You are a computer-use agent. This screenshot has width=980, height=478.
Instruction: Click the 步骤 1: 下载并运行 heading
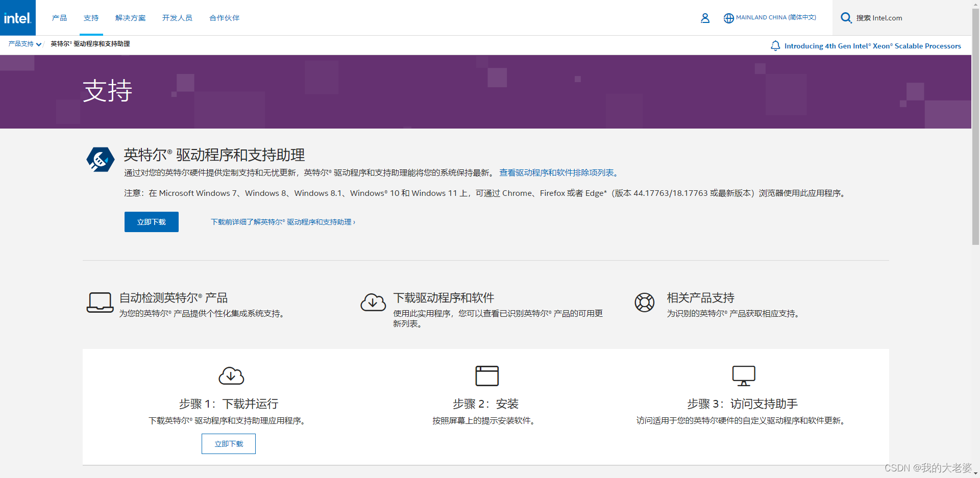point(229,404)
